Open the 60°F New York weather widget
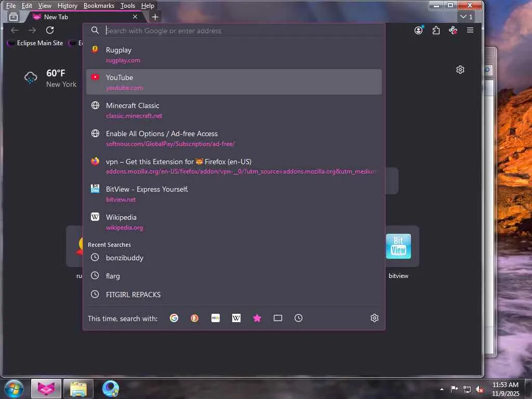Screen dimensions: 532x399 click(x=51, y=78)
